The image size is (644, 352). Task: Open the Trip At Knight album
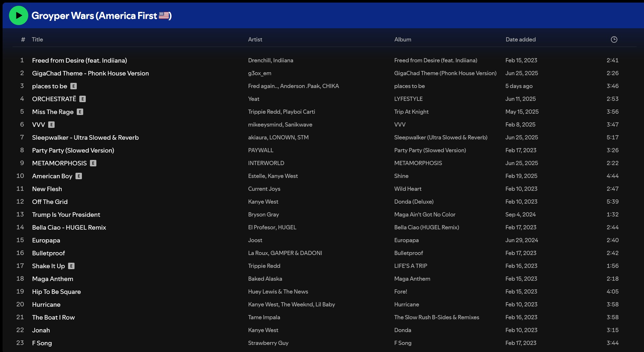click(x=411, y=112)
